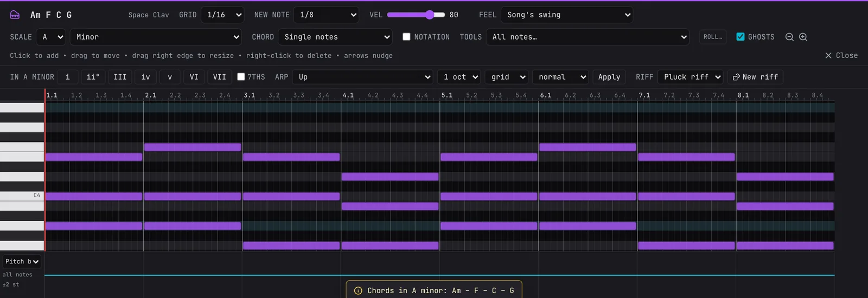Click the IN A MINOR label
This screenshot has height=298, width=868.
[x=32, y=77]
